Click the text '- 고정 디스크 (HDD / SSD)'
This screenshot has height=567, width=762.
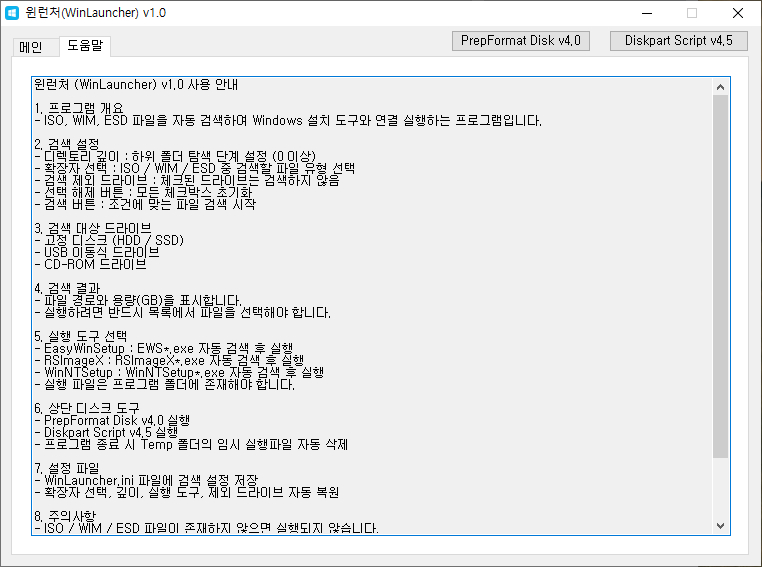click(x=109, y=241)
